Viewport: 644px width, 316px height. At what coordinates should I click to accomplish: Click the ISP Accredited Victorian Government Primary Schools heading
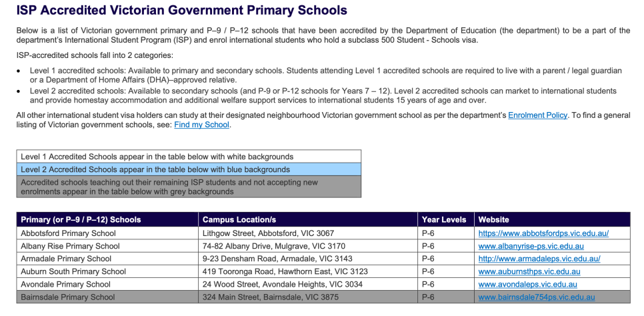click(x=181, y=11)
